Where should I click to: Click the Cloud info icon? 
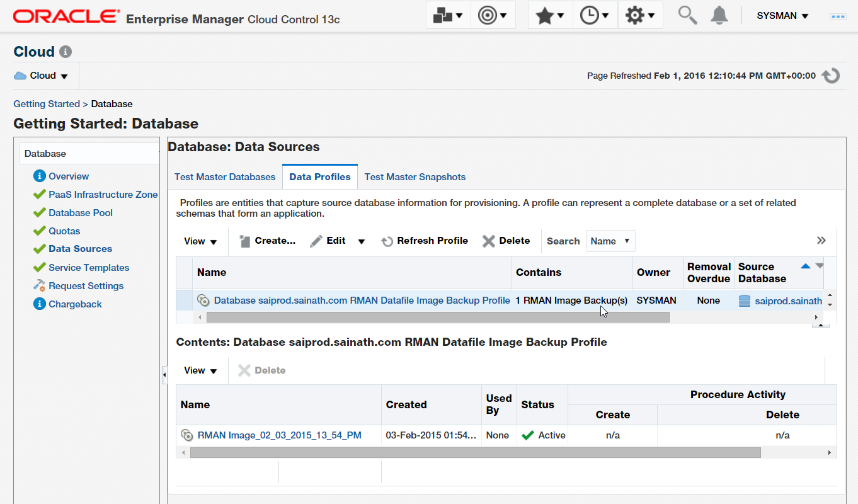[66, 52]
